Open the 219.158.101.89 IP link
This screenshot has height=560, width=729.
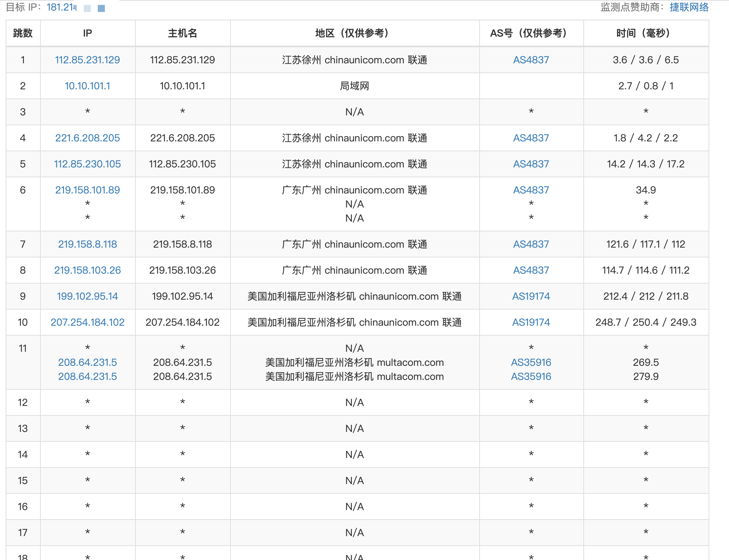tap(87, 190)
